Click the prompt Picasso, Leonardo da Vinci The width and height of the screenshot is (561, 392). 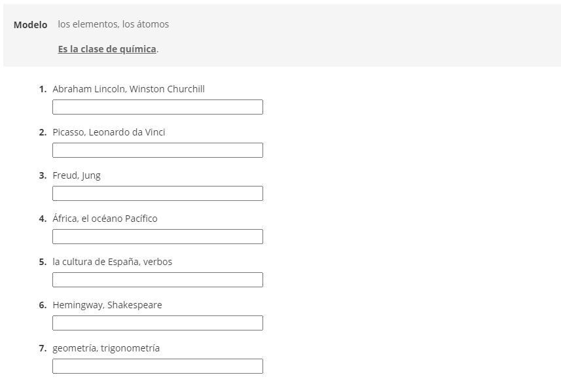tap(109, 132)
